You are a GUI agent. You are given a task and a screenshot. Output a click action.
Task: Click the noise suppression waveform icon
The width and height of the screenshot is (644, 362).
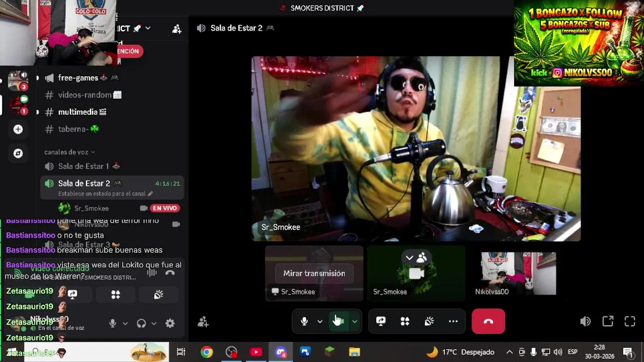(152, 273)
